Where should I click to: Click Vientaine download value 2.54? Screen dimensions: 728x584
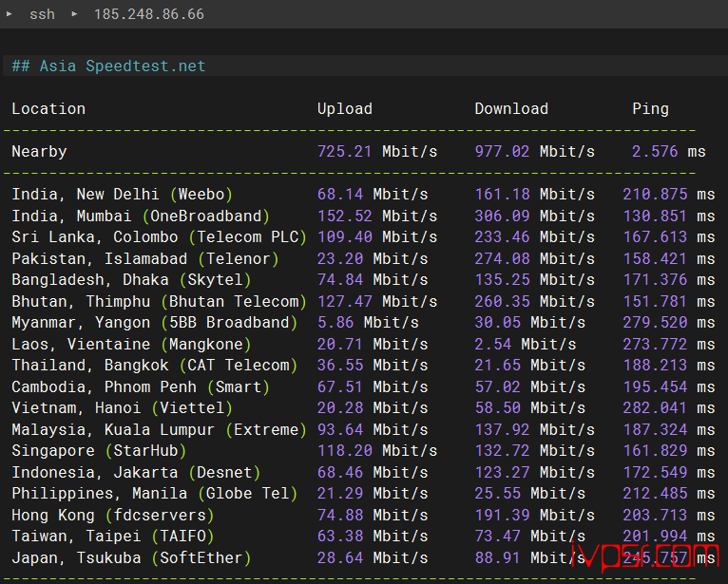point(492,344)
